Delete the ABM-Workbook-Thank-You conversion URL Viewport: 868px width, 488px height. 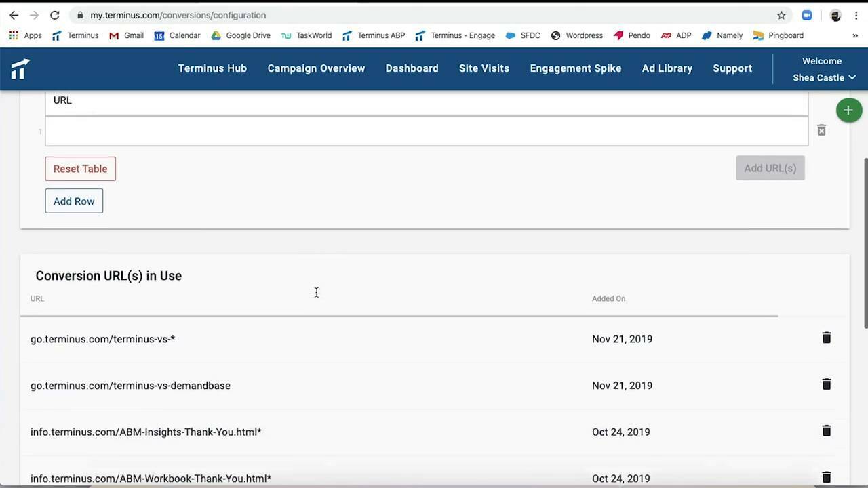826,477
